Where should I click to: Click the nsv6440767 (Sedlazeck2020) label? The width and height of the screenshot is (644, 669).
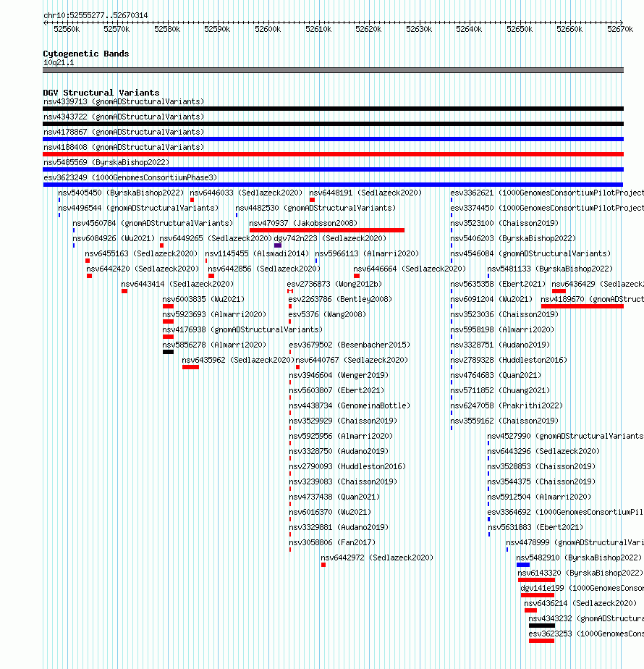pyautogui.click(x=352, y=360)
